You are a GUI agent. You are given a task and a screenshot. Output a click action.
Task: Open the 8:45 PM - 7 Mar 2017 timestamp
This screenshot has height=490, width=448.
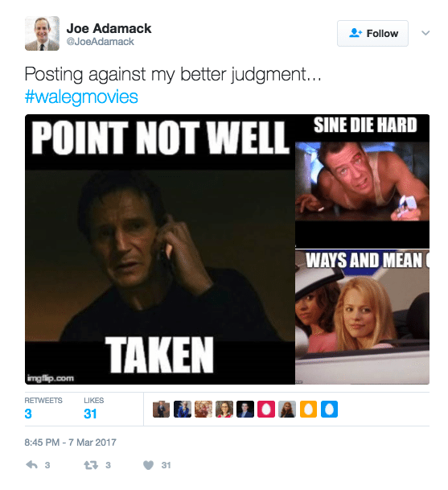(70, 443)
